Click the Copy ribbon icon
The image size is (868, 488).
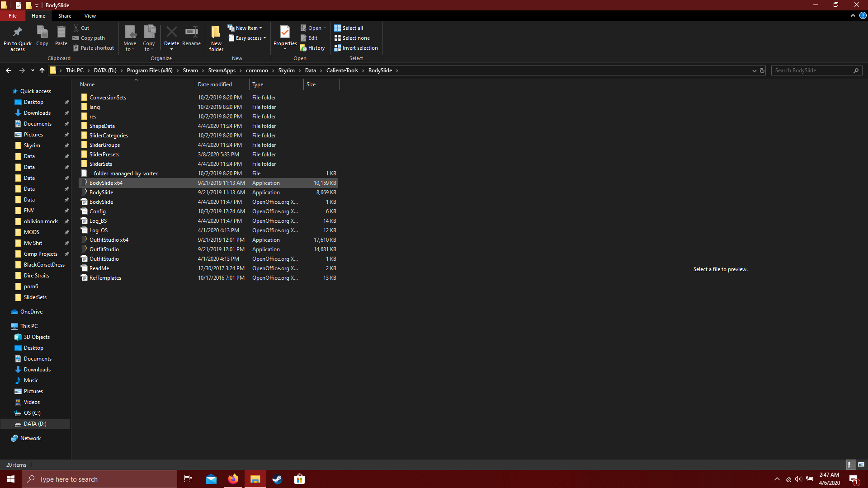coord(42,36)
